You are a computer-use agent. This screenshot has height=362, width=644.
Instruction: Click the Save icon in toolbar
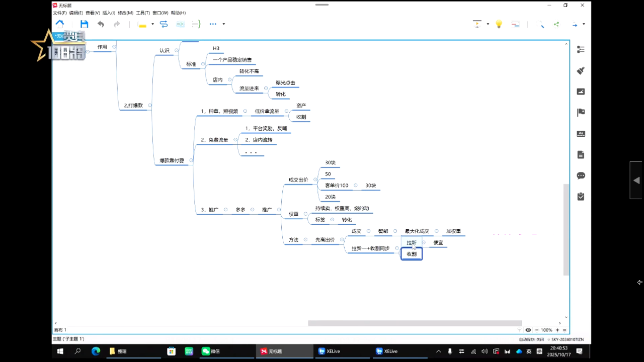(x=84, y=24)
